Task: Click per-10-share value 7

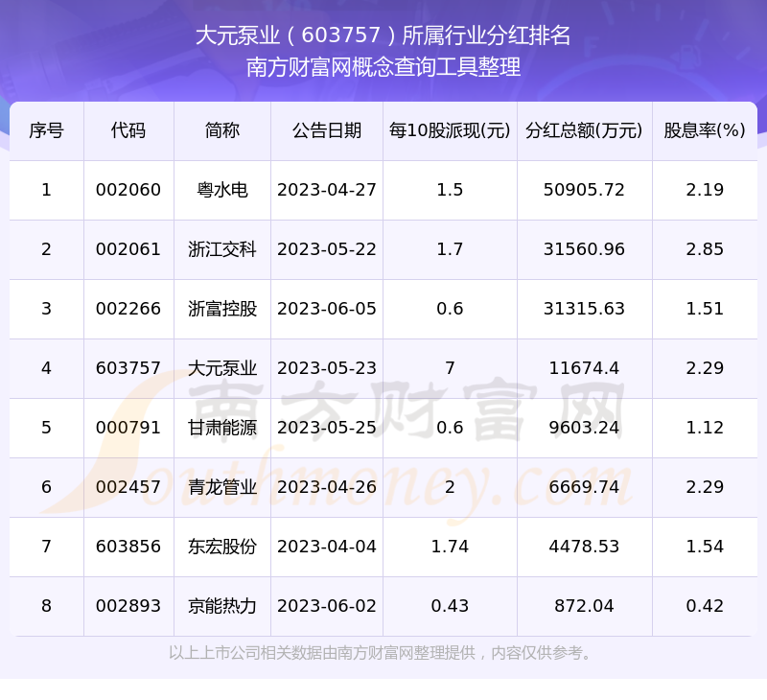Action: tap(450, 368)
